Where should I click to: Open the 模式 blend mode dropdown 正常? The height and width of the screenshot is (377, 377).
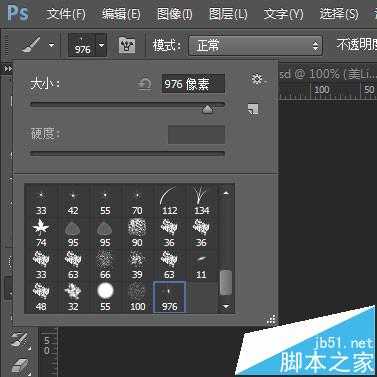coord(255,45)
